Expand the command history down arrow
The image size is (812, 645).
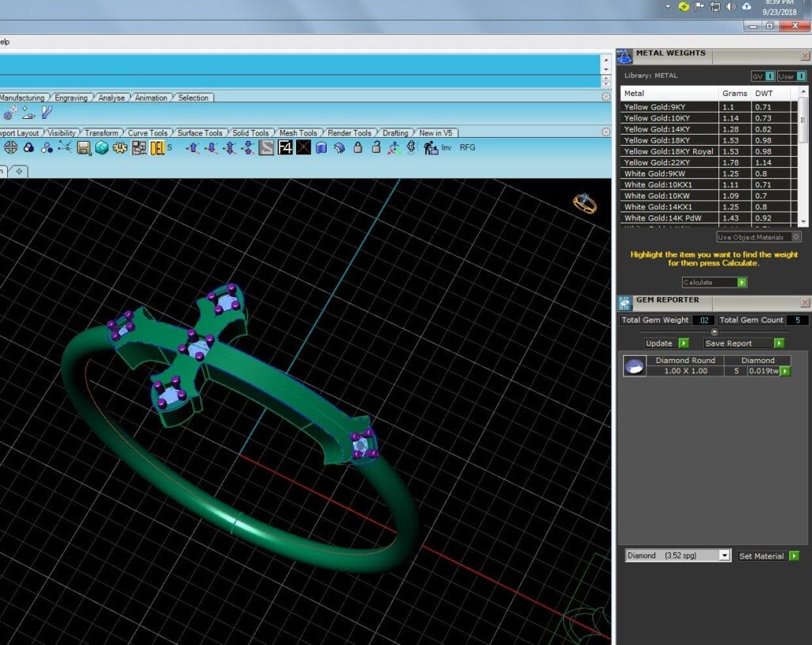[x=606, y=70]
